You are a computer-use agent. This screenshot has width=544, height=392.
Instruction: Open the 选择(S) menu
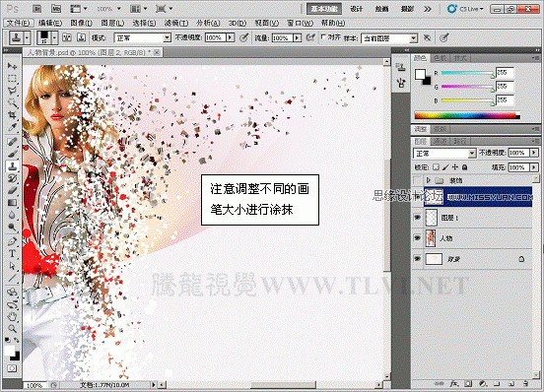144,23
